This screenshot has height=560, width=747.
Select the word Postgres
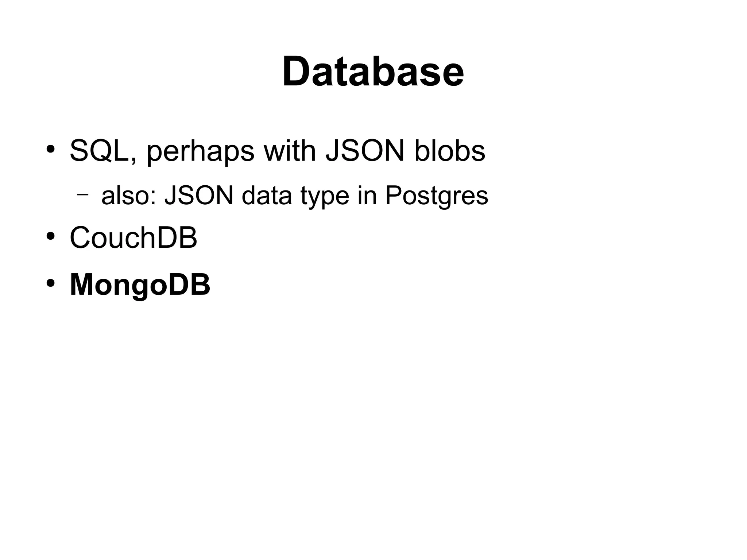pos(436,196)
